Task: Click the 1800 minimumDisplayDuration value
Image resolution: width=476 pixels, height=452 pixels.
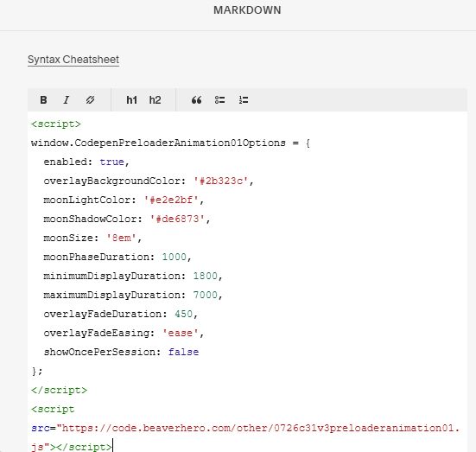Action: 206,276
